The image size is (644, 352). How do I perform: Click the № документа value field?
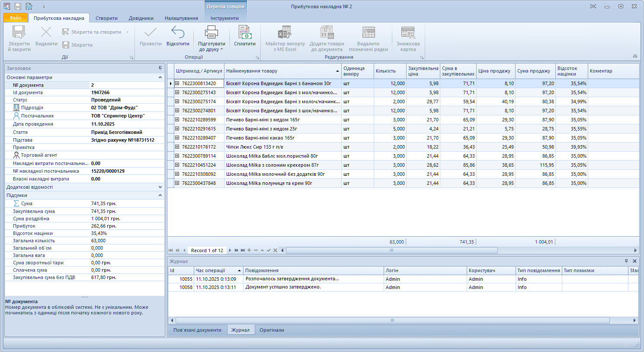coord(126,85)
